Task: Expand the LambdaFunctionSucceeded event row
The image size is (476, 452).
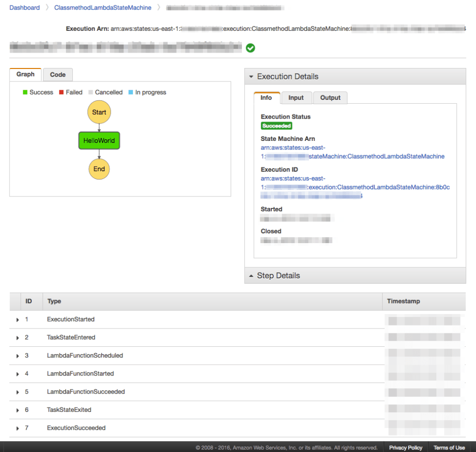Action: (18, 392)
